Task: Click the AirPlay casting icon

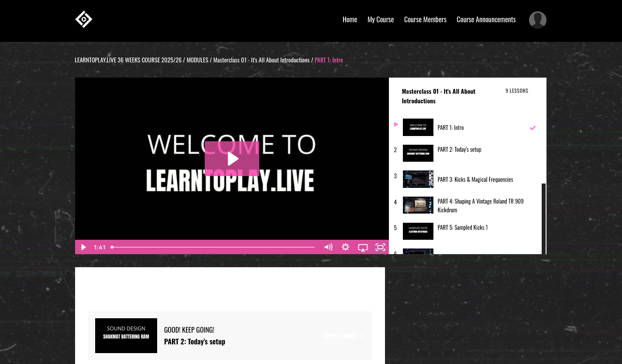Action: pos(363,247)
